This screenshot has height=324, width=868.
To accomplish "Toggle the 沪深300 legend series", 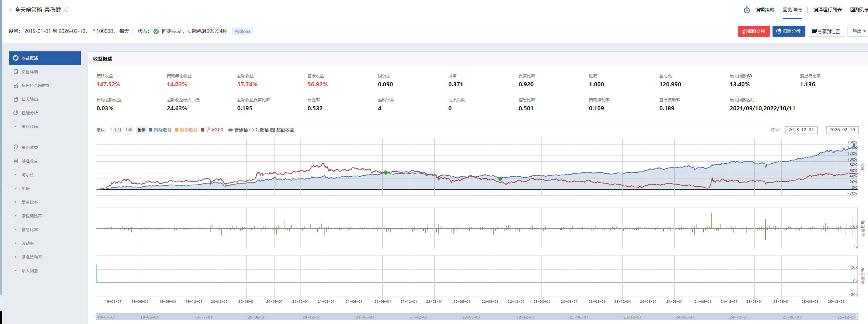I will click(x=212, y=130).
